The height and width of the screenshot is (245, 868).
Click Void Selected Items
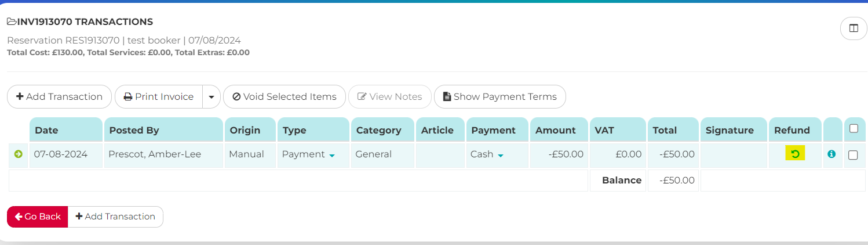click(285, 96)
